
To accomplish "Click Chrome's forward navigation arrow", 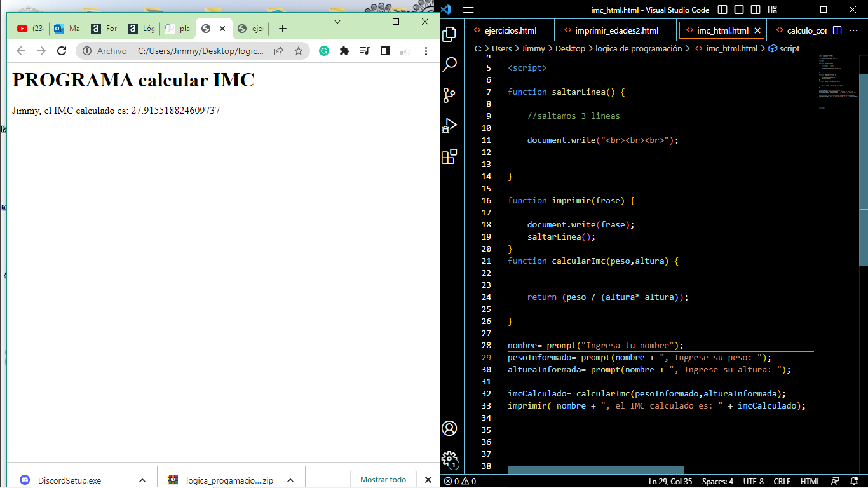I will [41, 51].
